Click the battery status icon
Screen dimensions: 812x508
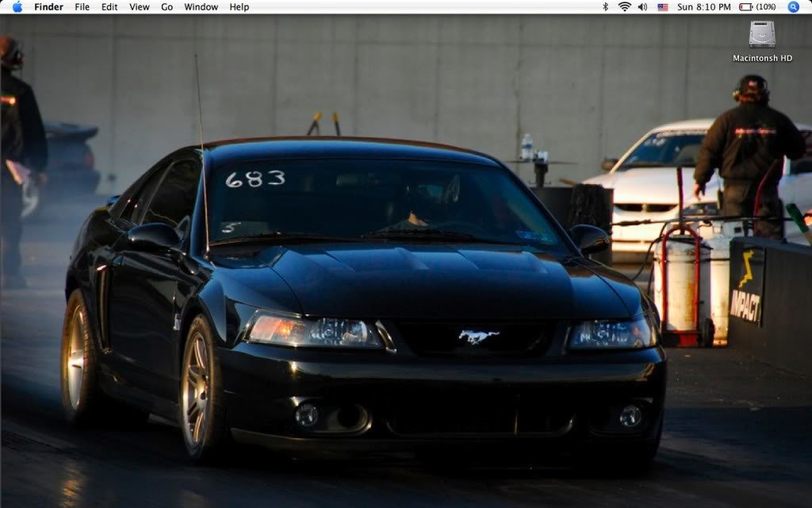pyautogui.click(x=745, y=6)
